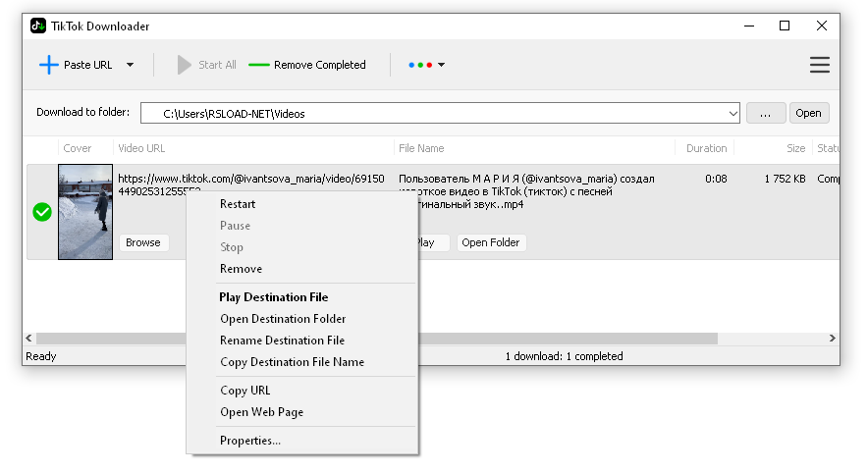Click the horizontal scrollbar right arrow

(x=832, y=338)
